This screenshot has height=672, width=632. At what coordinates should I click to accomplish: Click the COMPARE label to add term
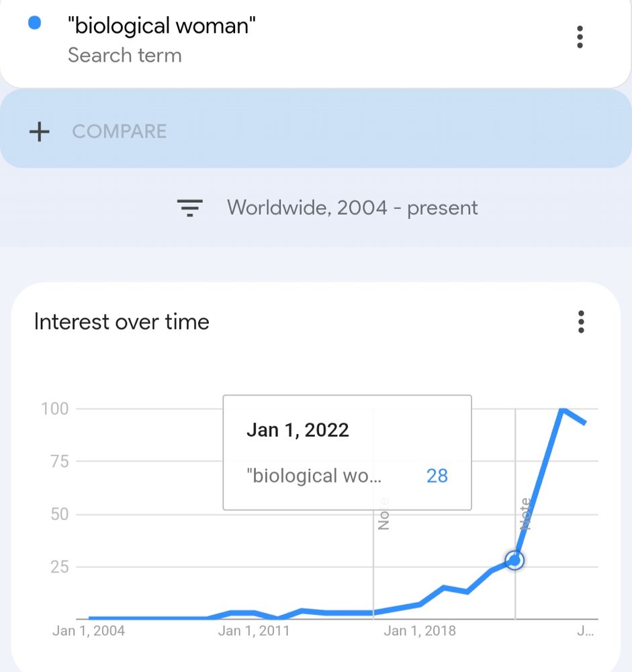click(x=119, y=131)
